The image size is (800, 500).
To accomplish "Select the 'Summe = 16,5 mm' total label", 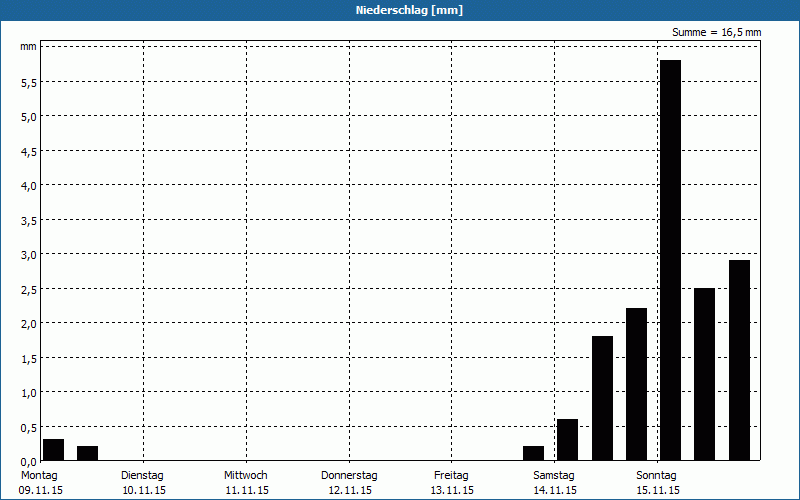I will click(x=716, y=33).
